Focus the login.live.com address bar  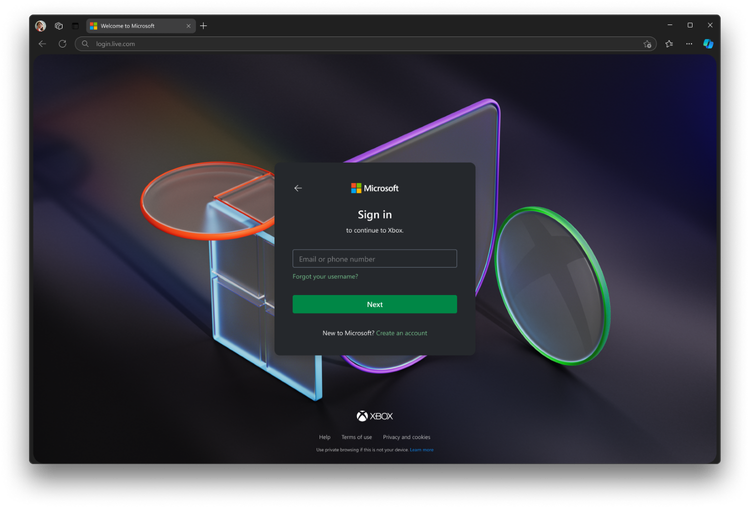(x=366, y=44)
